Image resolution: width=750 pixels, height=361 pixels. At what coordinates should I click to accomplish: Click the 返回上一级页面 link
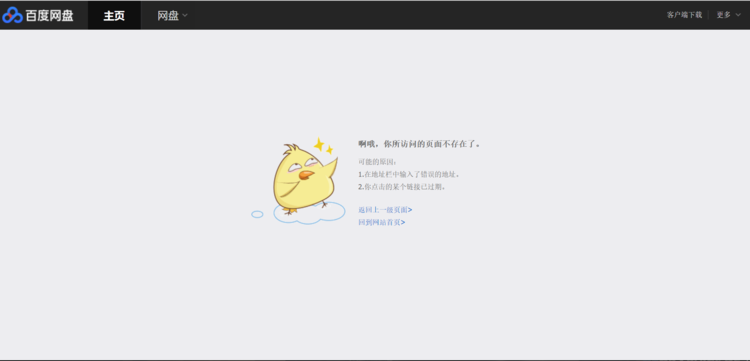[x=386, y=210]
